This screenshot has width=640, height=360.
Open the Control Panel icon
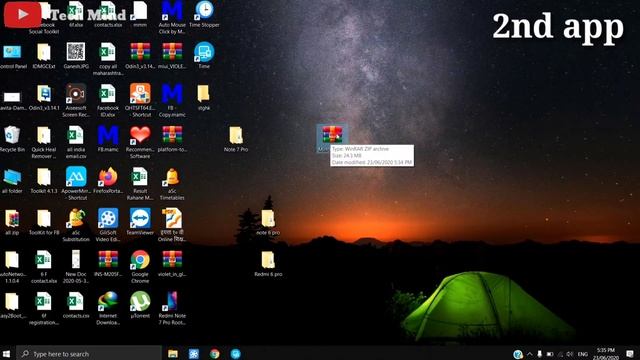[12, 56]
